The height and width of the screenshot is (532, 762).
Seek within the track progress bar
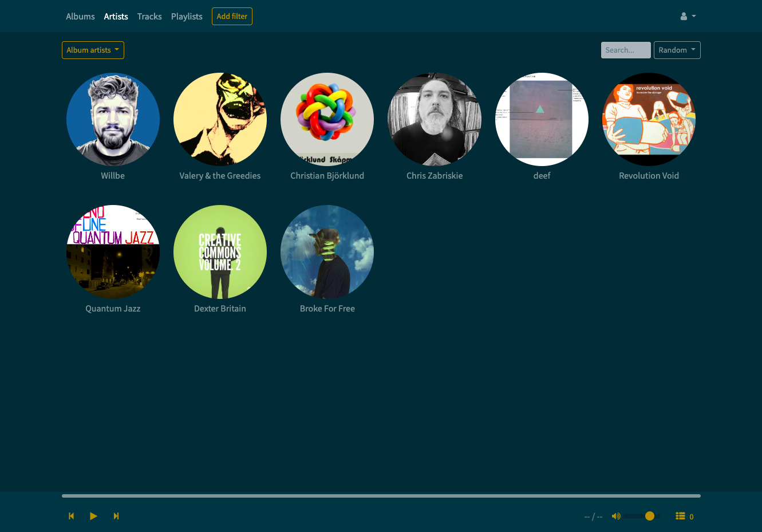381,496
